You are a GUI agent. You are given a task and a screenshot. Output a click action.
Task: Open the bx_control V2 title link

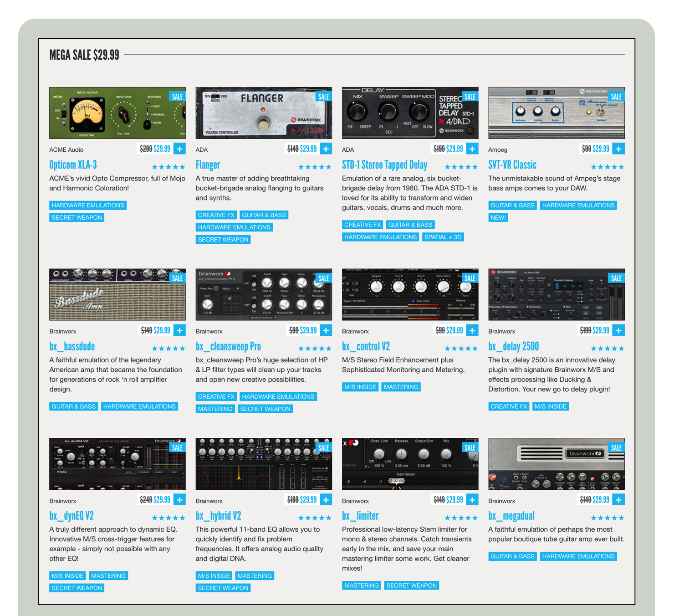366,347
